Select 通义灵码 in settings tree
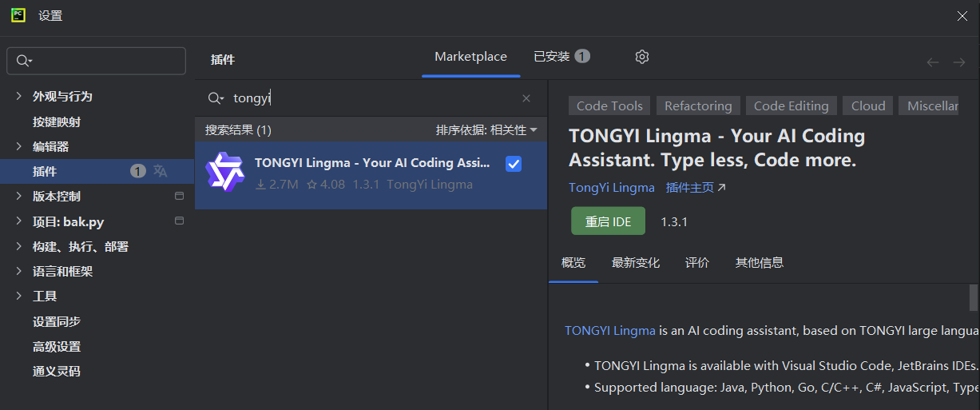 tap(57, 371)
